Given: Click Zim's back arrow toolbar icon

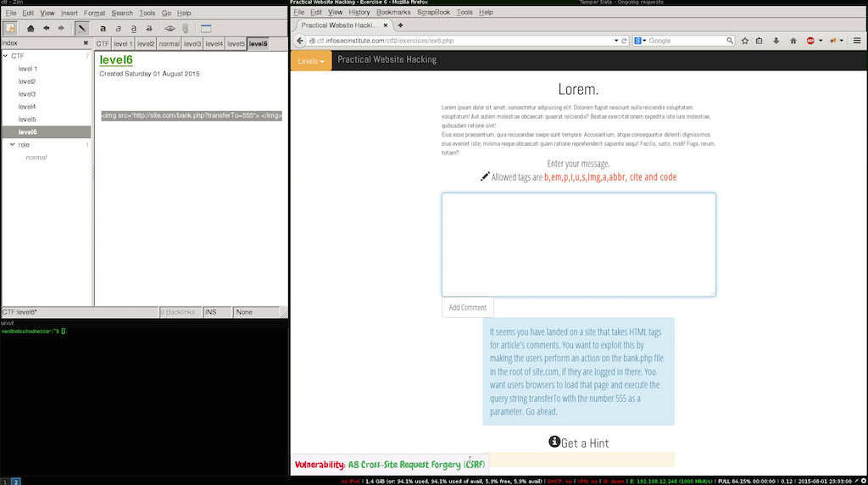Looking at the screenshot, I should tap(46, 28).
